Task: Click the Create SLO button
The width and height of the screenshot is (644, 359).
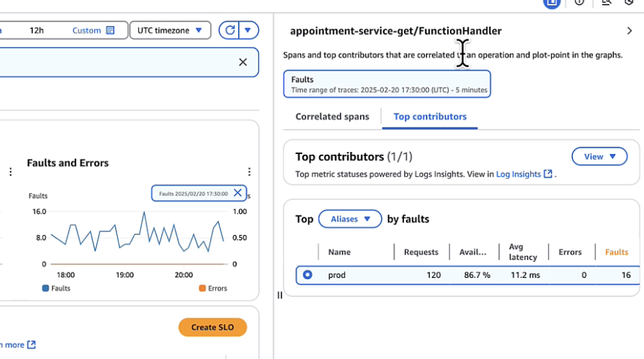Action: click(213, 327)
